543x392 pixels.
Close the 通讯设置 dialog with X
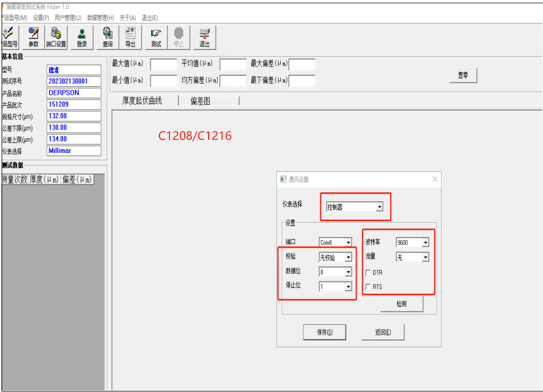(435, 179)
